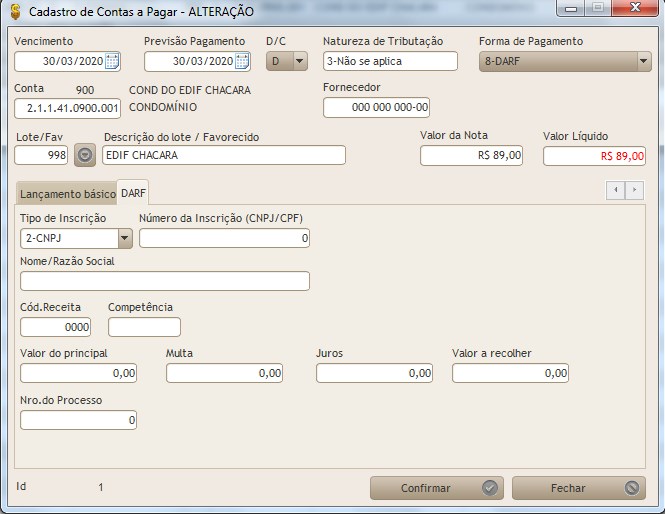Select the Multa amount field
Image resolution: width=665 pixels, height=514 pixels.
(225, 373)
